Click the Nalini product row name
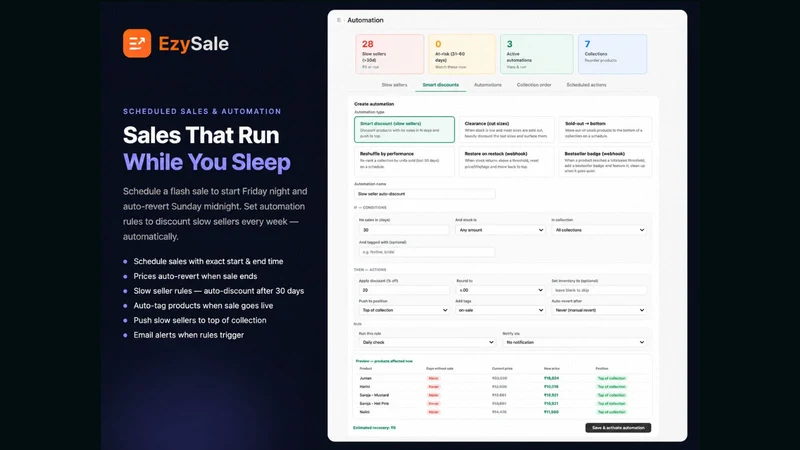Screen dimensions: 800x450 (x=364, y=412)
